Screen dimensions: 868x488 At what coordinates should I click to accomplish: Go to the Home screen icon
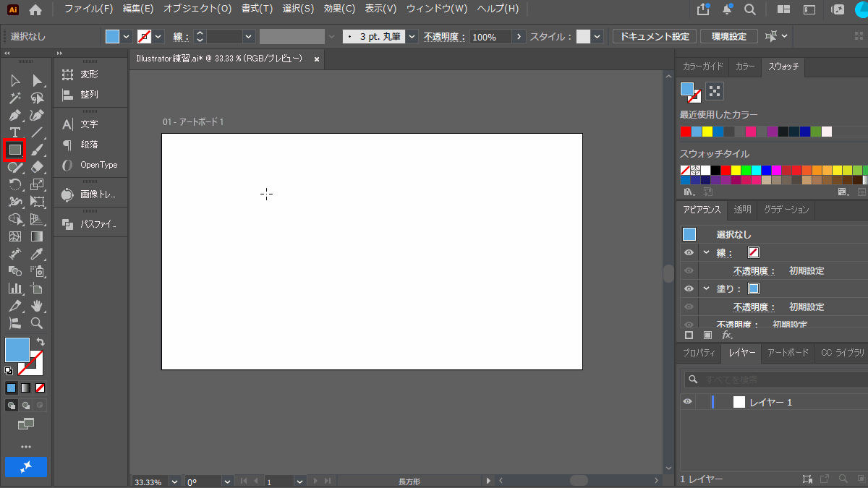(35, 9)
